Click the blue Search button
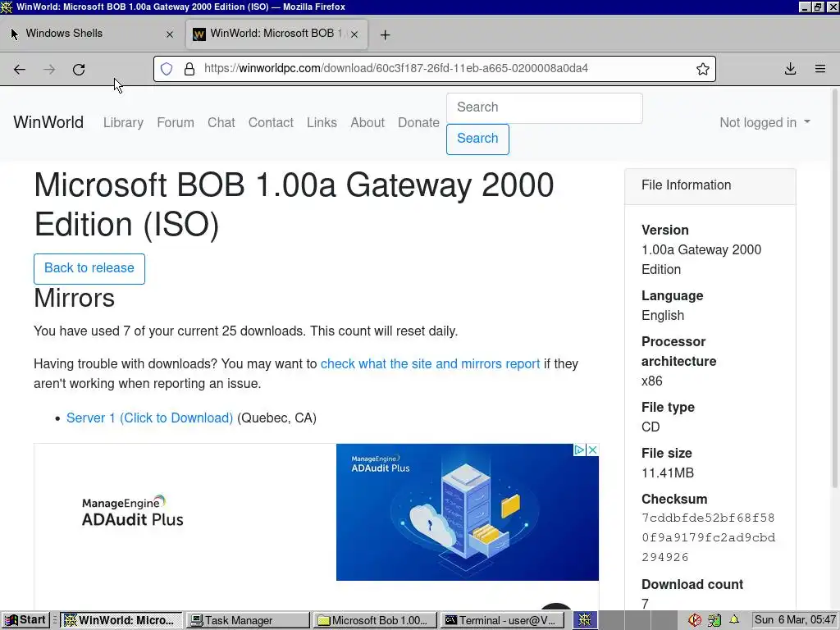Viewport: 840px width, 630px height. click(477, 139)
